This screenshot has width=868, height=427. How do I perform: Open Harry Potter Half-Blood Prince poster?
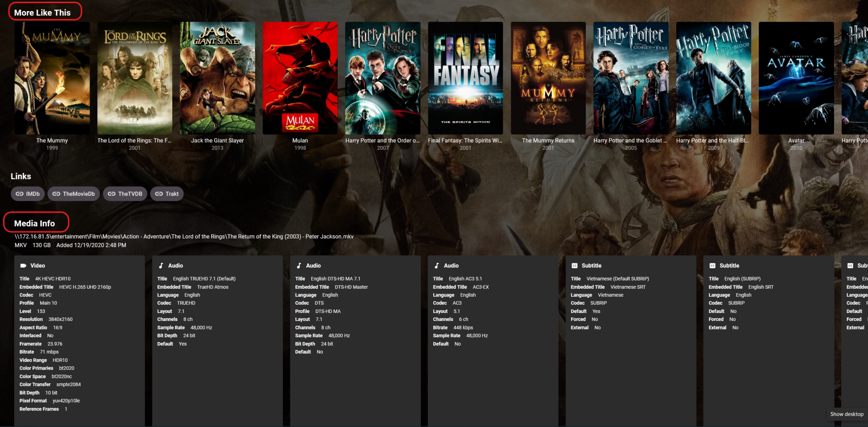[x=714, y=78]
